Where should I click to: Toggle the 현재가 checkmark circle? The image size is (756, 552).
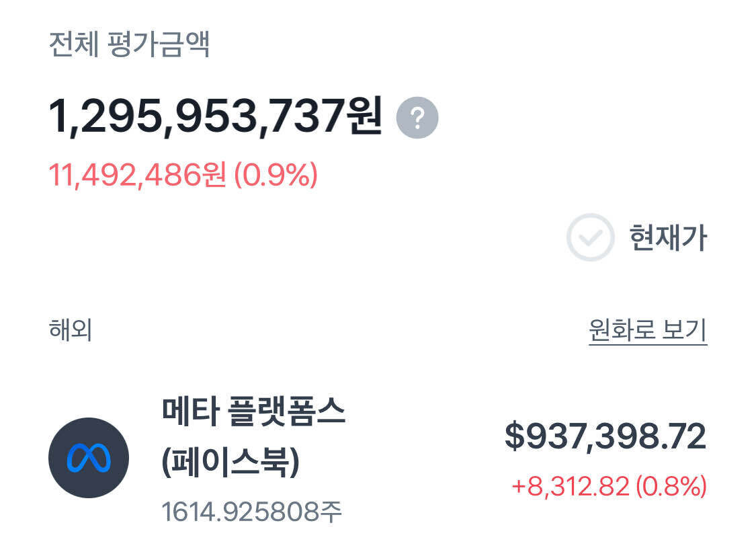point(590,237)
